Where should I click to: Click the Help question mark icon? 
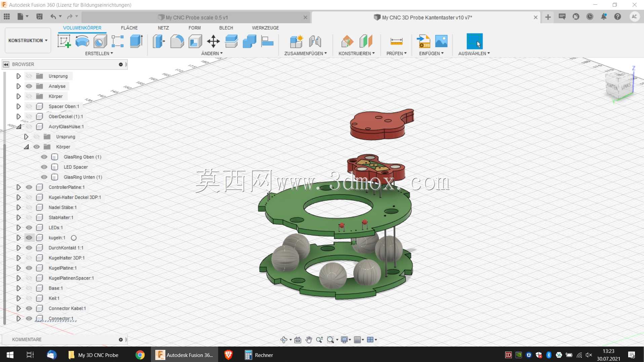coord(617,16)
